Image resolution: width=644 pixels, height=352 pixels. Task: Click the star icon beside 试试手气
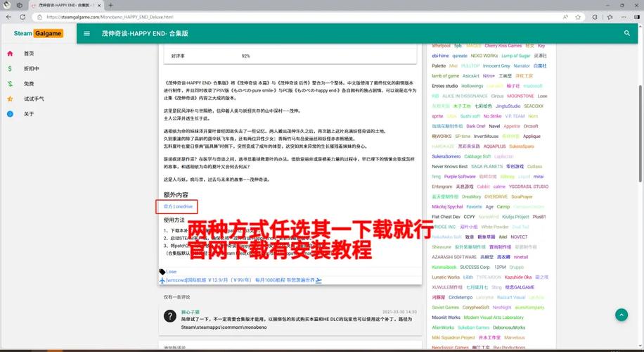tap(10, 99)
